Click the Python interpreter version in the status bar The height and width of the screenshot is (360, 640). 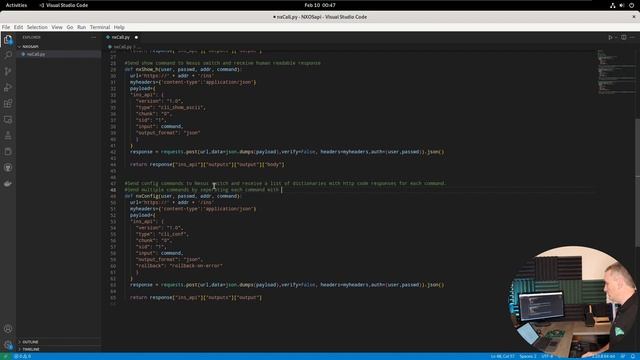[603, 356]
